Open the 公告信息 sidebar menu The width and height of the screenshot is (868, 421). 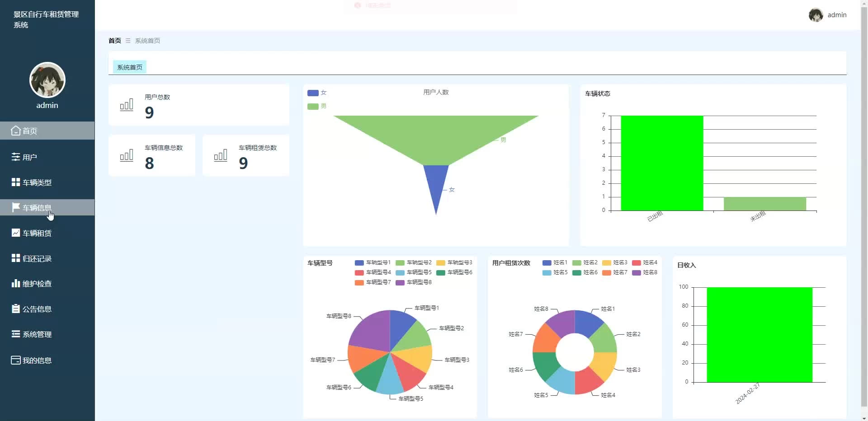[x=47, y=309]
